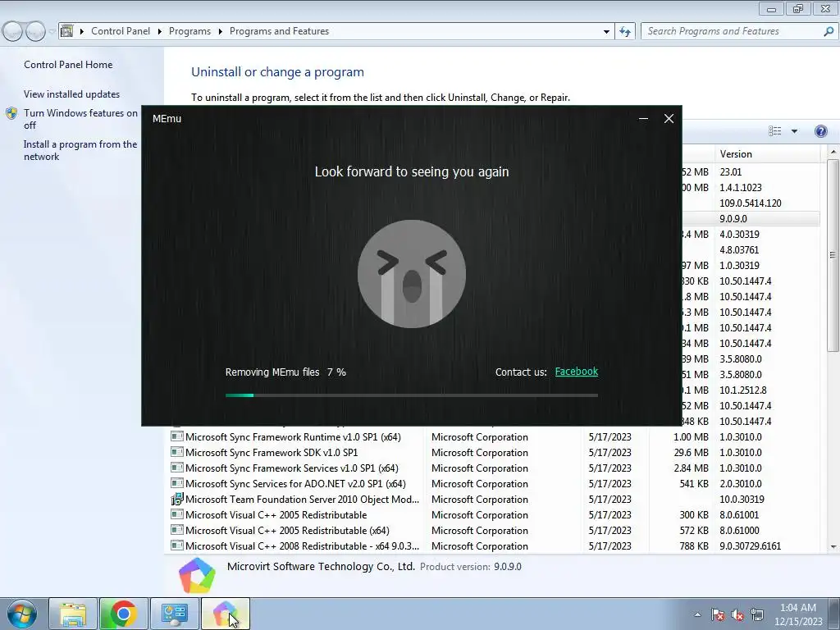The width and height of the screenshot is (840, 630).
Task: Click the Back navigation button
Action: [13, 32]
